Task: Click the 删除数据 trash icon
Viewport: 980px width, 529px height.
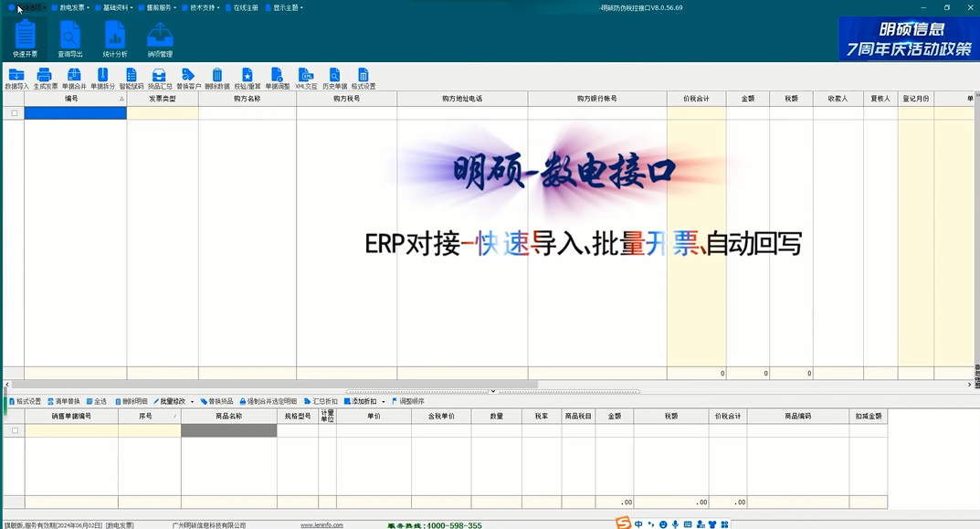Action: (x=216, y=79)
